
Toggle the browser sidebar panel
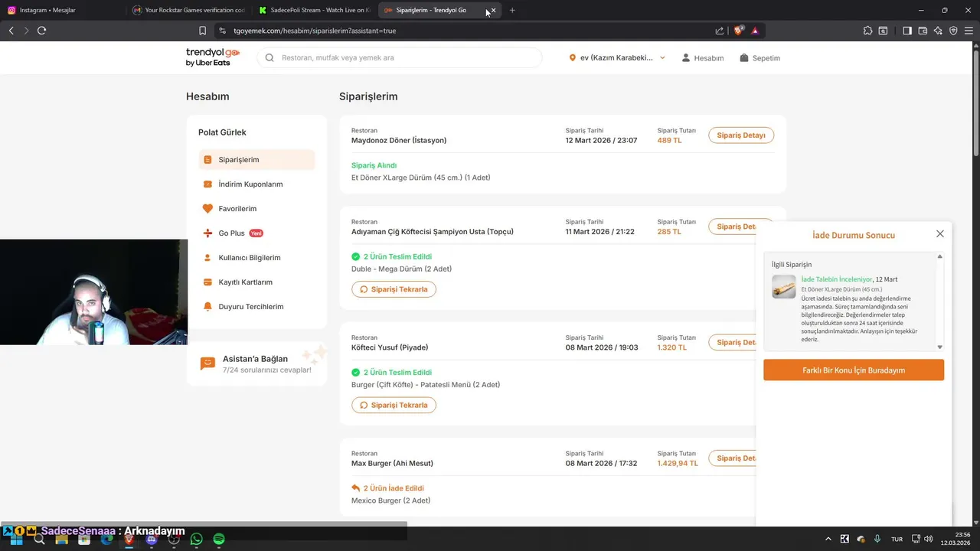[906, 31]
